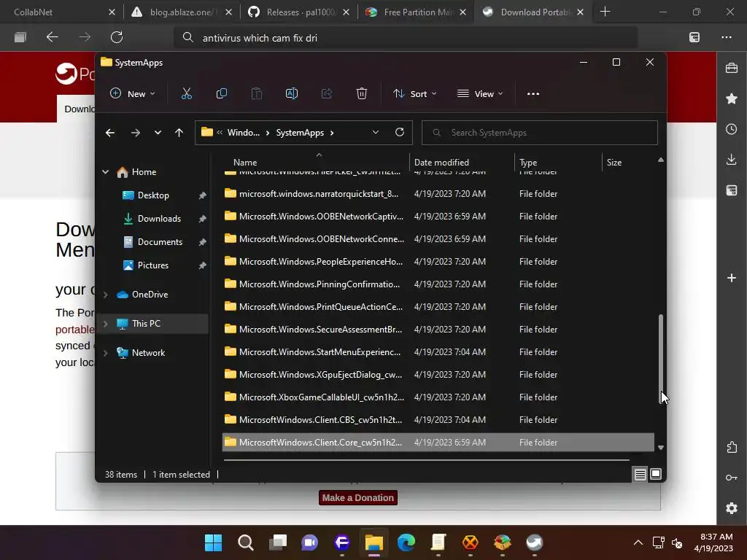Reload the page in the Edge browser

click(117, 37)
